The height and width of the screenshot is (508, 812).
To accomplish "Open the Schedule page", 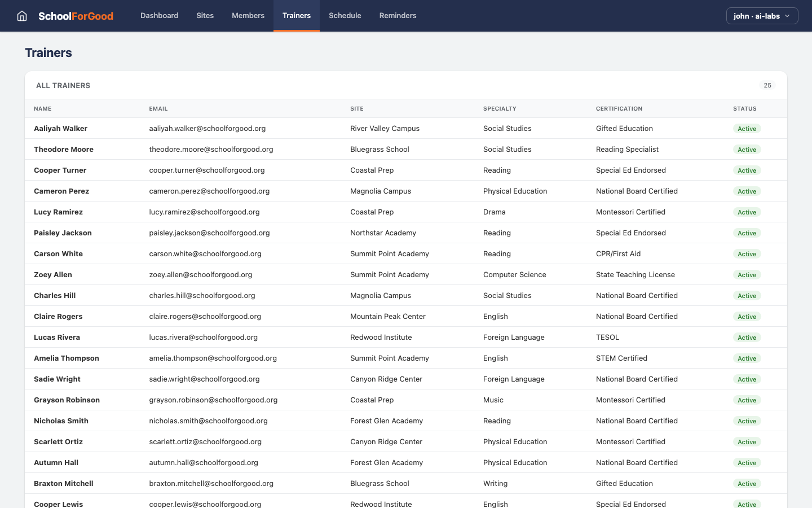I will [345, 16].
